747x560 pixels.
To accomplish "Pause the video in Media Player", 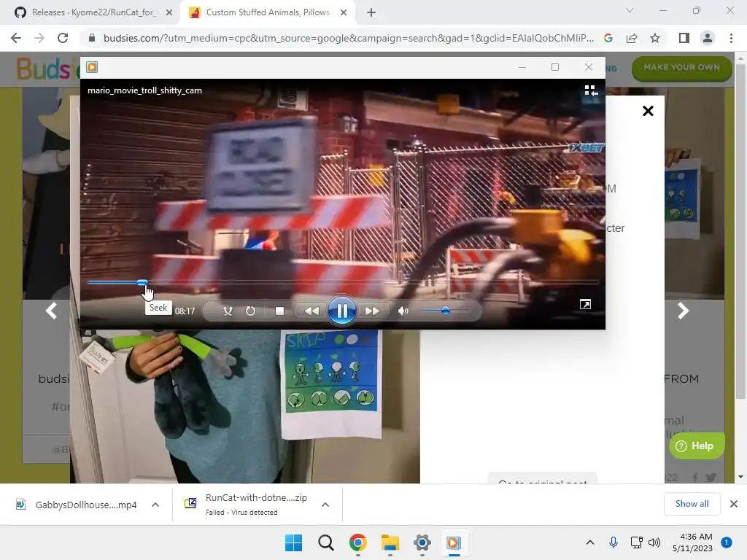I will tap(341, 311).
